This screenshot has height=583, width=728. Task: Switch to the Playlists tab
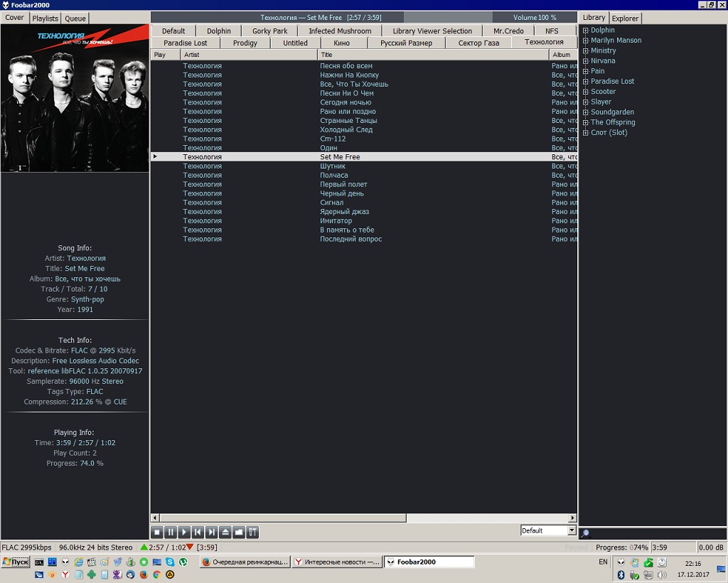(45, 18)
